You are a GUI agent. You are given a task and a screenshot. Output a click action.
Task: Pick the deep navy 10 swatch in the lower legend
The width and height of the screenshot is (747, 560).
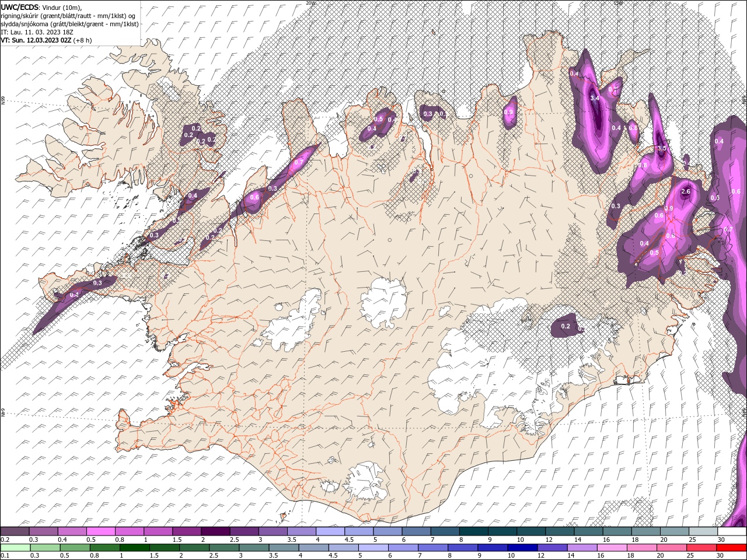pos(523,547)
